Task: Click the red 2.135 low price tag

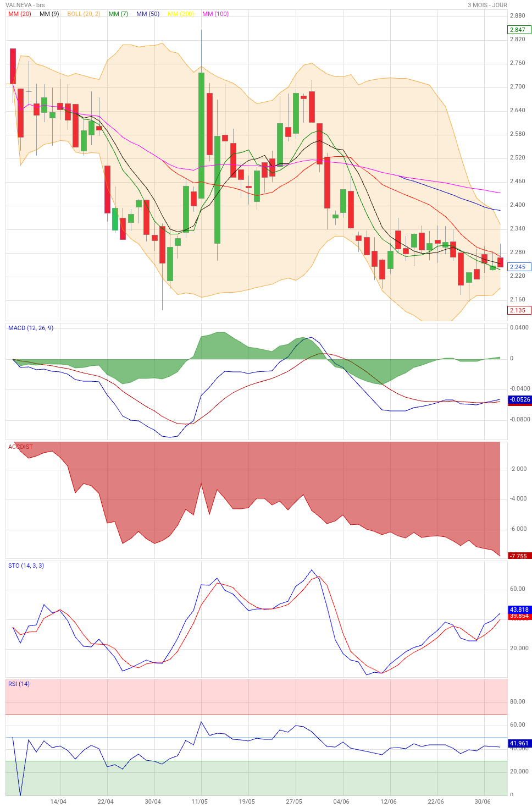Action: [519, 310]
